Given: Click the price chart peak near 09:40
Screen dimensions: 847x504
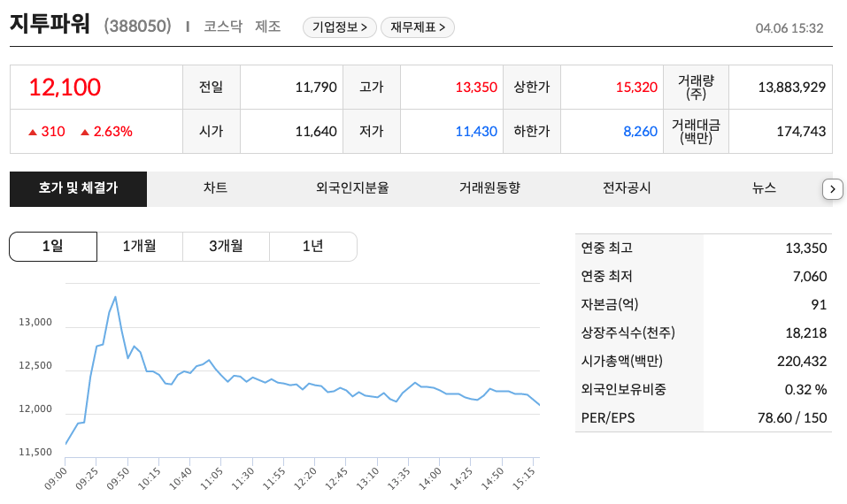Looking at the screenshot, I should [115, 297].
